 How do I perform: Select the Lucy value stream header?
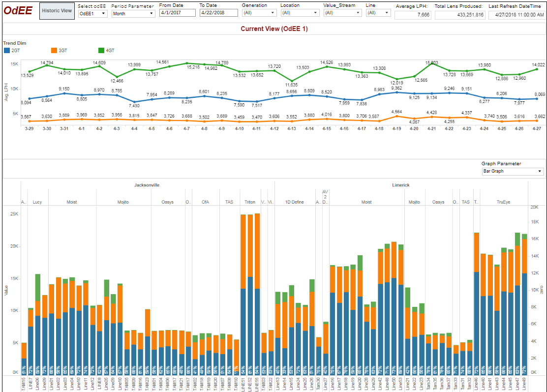tap(37, 202)
